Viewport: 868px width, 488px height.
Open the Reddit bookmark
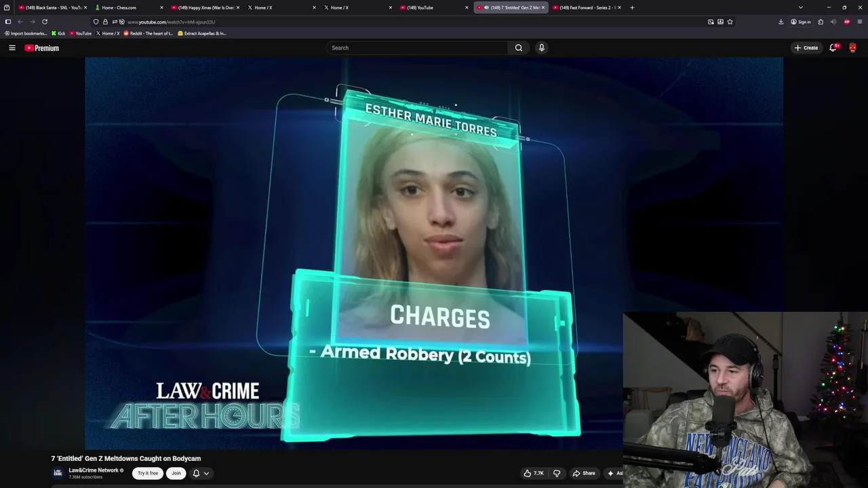pyautogui.click(x=149, y=33)
